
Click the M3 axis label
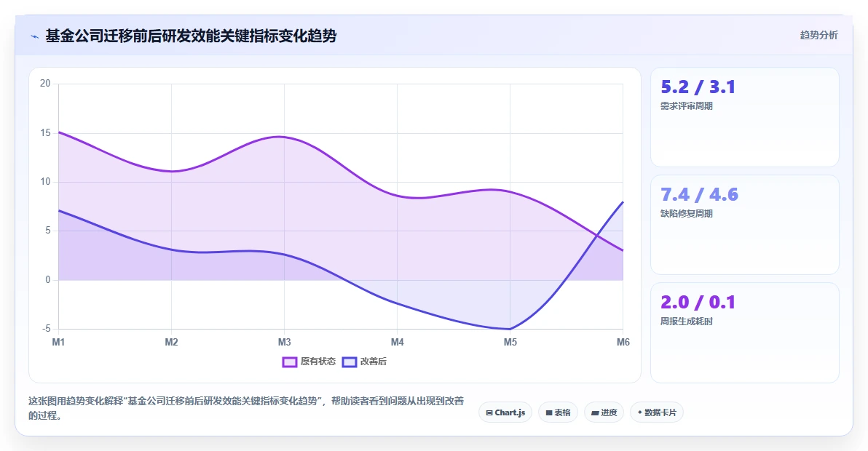click(x=284, y=342)
